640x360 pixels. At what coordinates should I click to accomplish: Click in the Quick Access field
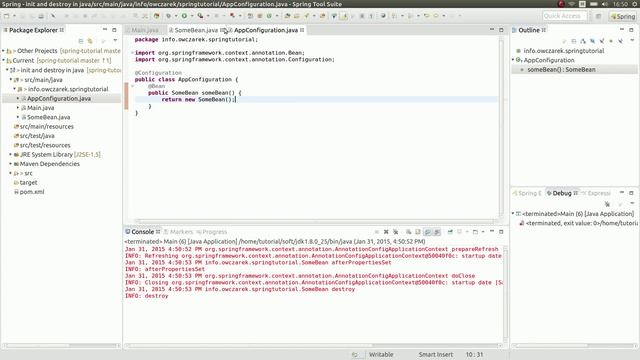pos(565,16)
